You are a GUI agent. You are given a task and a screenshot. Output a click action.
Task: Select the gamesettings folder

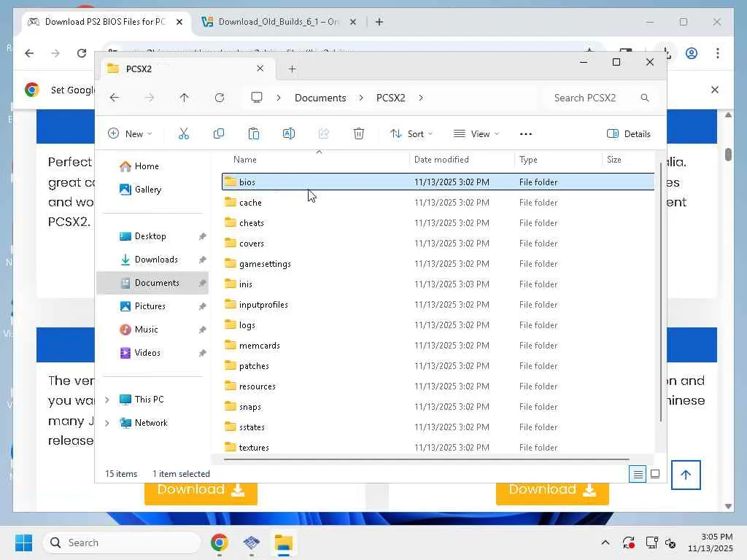[x=438, y=264]
